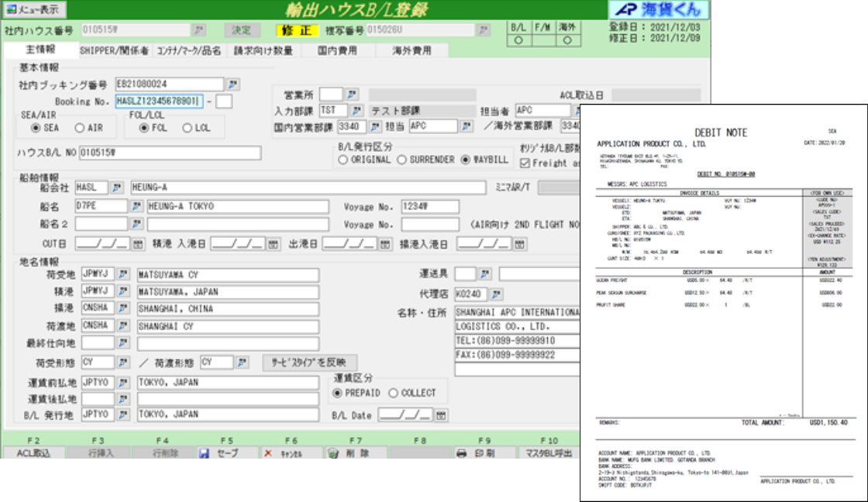Open the DEBIT NOTE document preview
868x502 pixels.
724,303
